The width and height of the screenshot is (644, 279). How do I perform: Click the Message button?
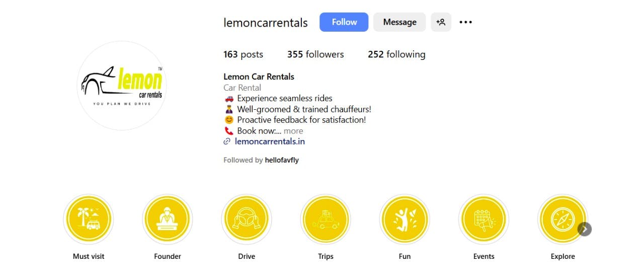pyautogui.click(x=399, y=22)
